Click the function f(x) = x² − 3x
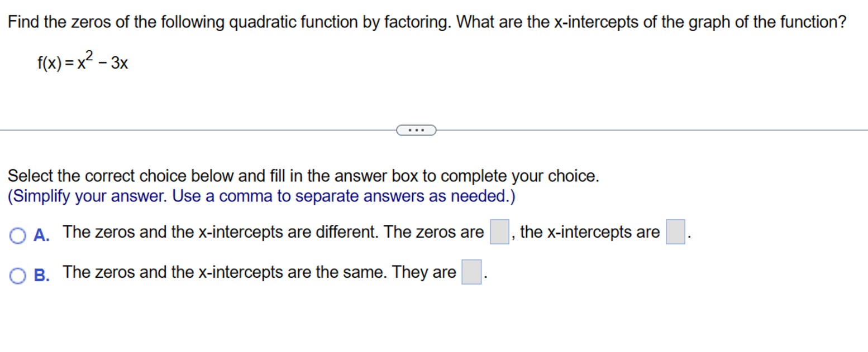Image resolution: width=868 pixels, height=352 pixels. pyautogui.click(x=82, y=61)
